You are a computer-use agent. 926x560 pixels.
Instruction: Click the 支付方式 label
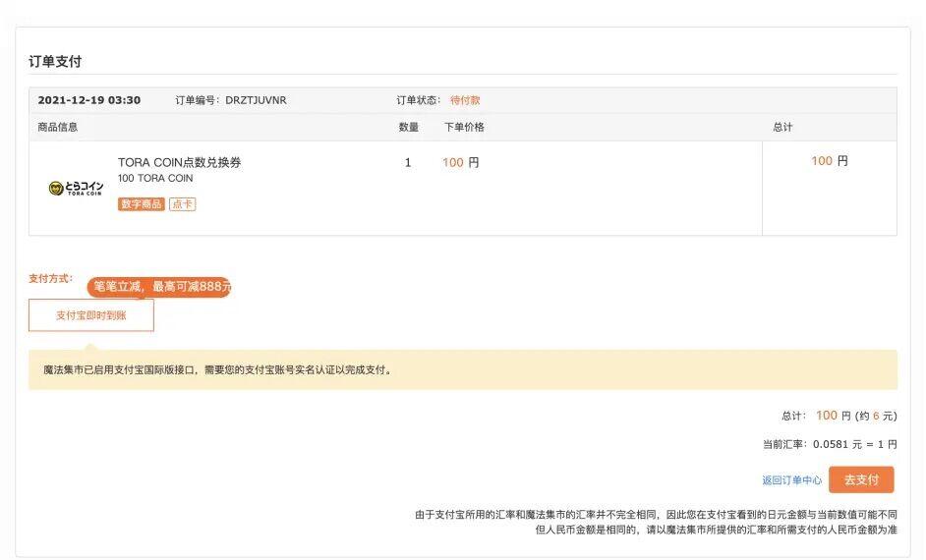coord(51,278)
